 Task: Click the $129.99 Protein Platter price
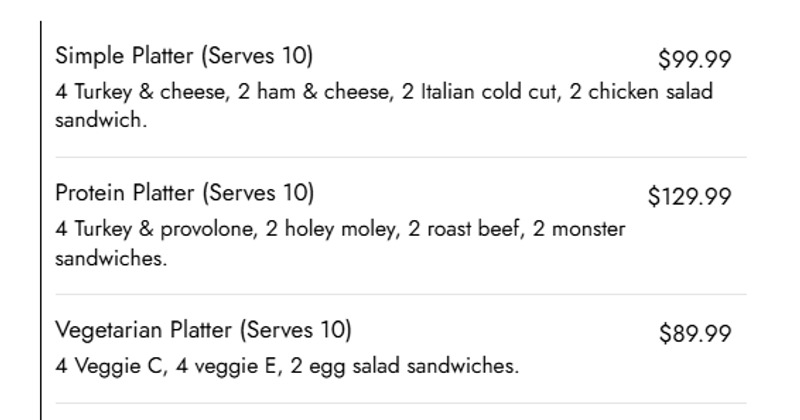coord(689,196)
